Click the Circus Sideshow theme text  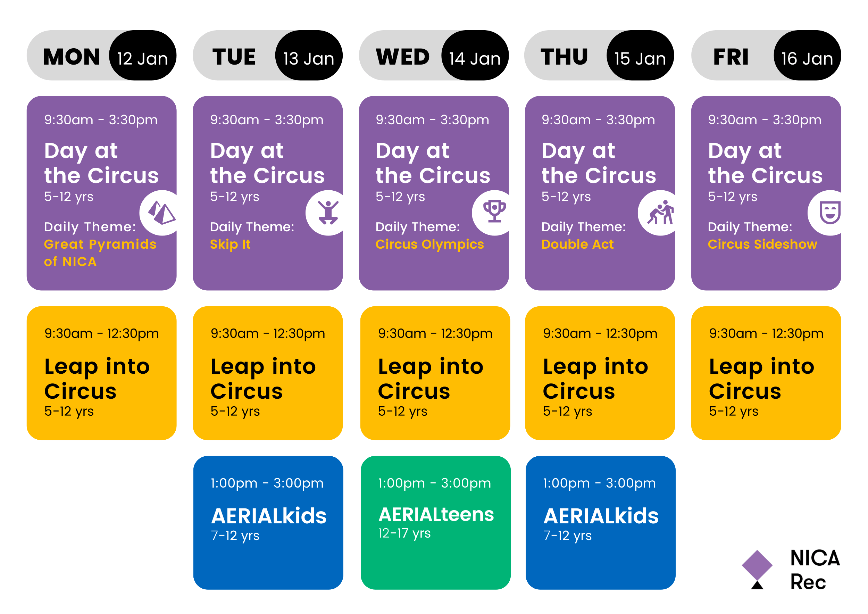tap(762, 244)
